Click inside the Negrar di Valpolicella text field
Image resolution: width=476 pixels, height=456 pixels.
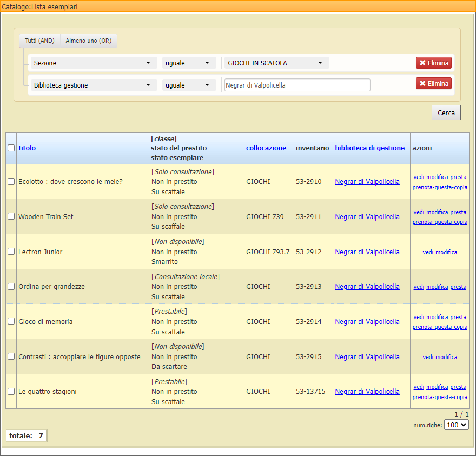296,85
